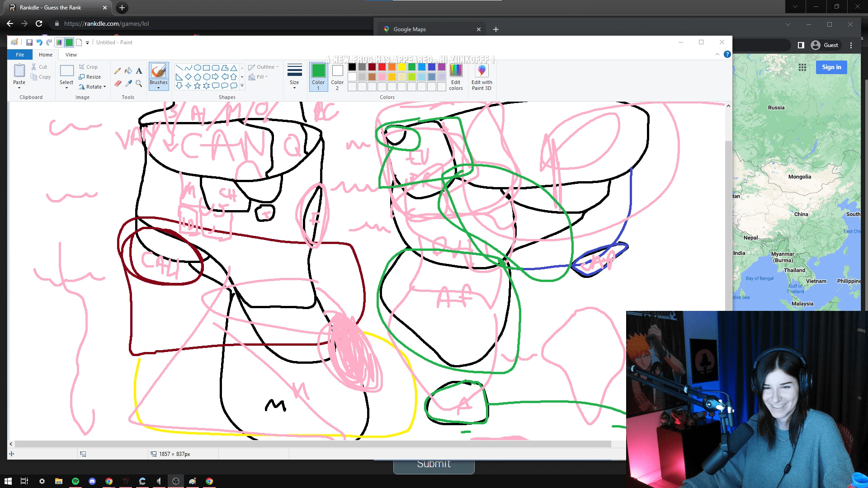Select the Color picker eyedropper tool
The width and height of the screenshot is (868, 488).
click(x=128, y=84)
